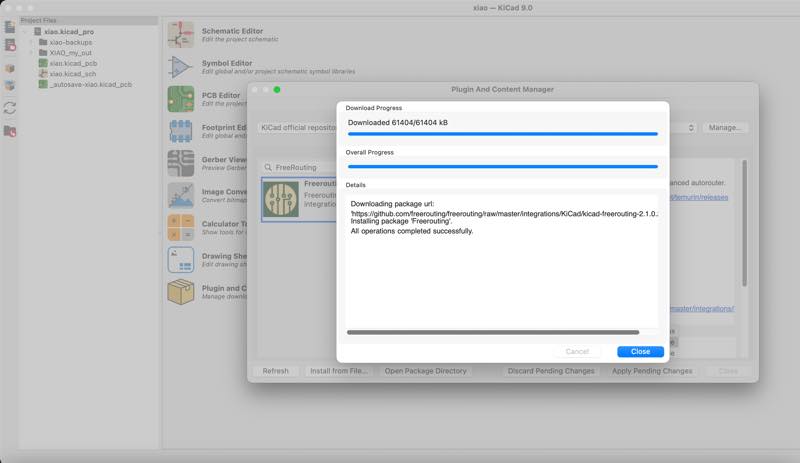
Task: Click the package description vertical scrollbar
Action: point(744,223)
